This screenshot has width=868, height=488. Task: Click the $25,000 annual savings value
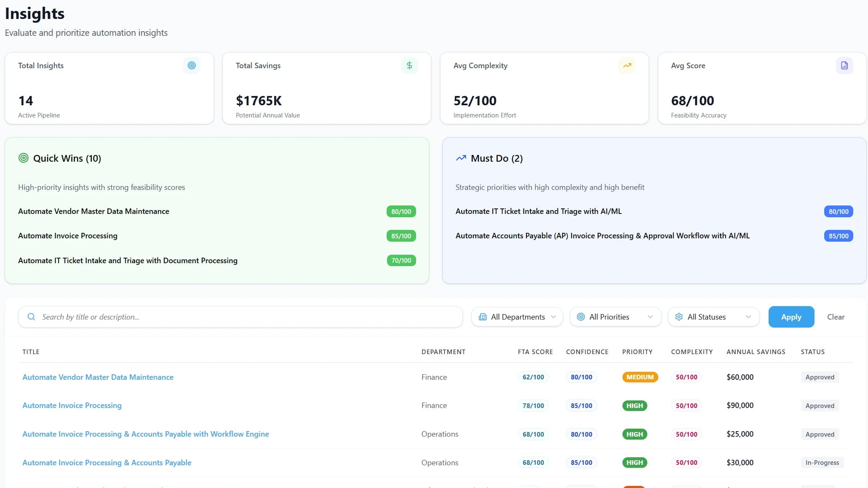pyautogui.click(x=740, y=434)
